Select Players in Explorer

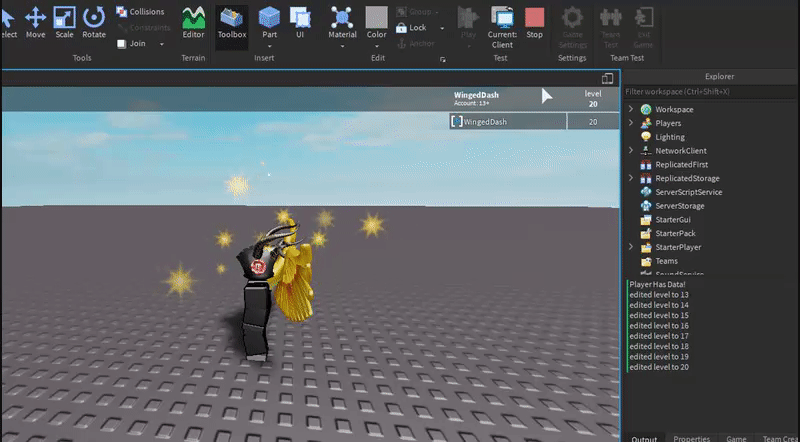[x=668, y=123]
